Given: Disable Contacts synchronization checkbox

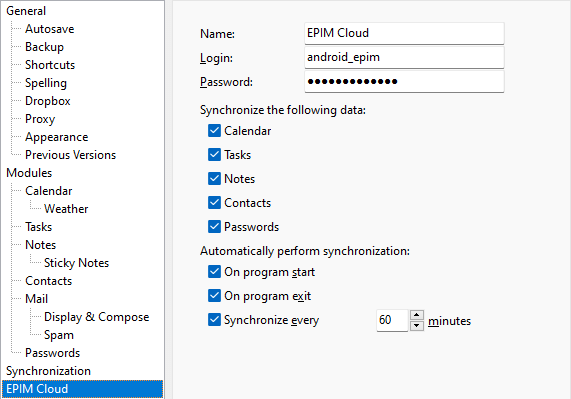Looking at the screenshot, I should (214, 203).
